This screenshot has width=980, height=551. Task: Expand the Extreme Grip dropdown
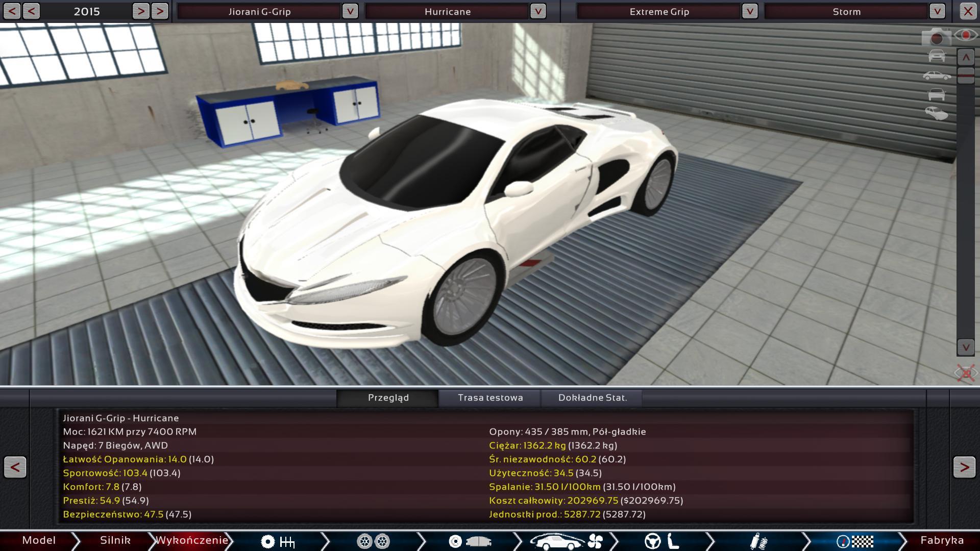[x=750, y=11]
